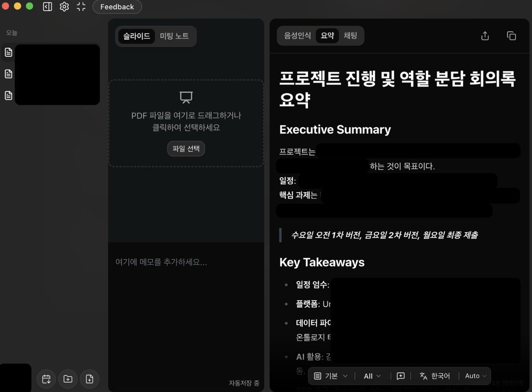Click the macOS green fullscreen button

click(x=30, y=6)
